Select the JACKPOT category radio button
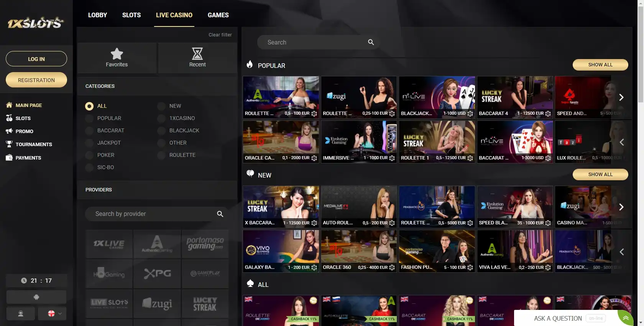 [x=89, y=143]
